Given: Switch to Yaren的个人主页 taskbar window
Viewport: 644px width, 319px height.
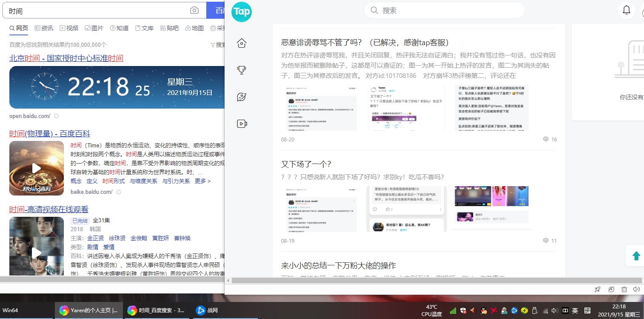Looking at the screenshot, I should click(x=89, y=310).
